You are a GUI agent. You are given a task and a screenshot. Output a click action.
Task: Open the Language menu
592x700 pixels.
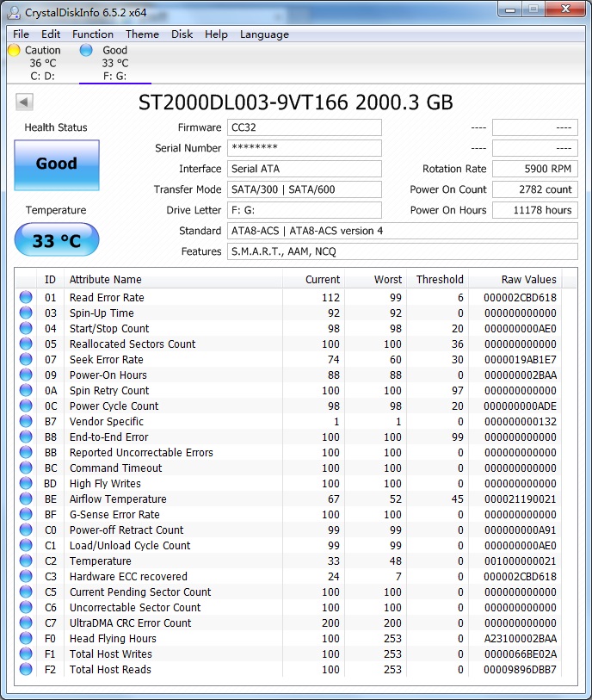pos(264,34)
